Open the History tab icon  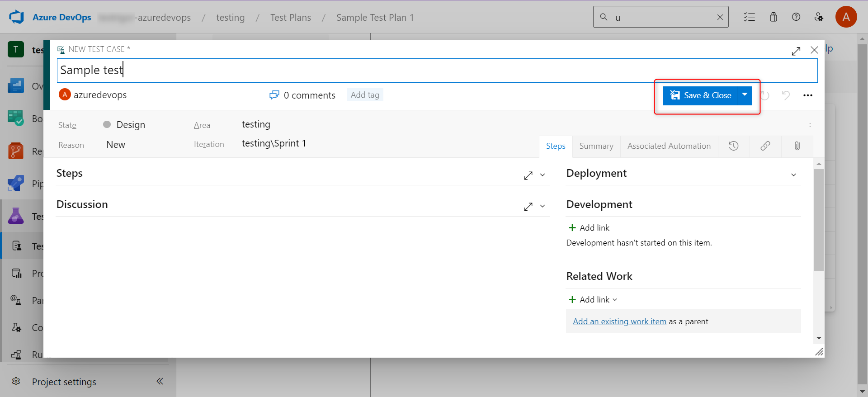[733, 146]
